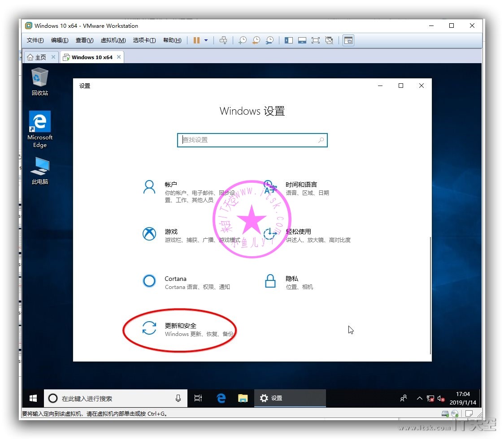The height and width of the screenshot is (439, 504).
Task: Click the thumbnail bar view toolbar icon
Action: (x=302, y=40)
